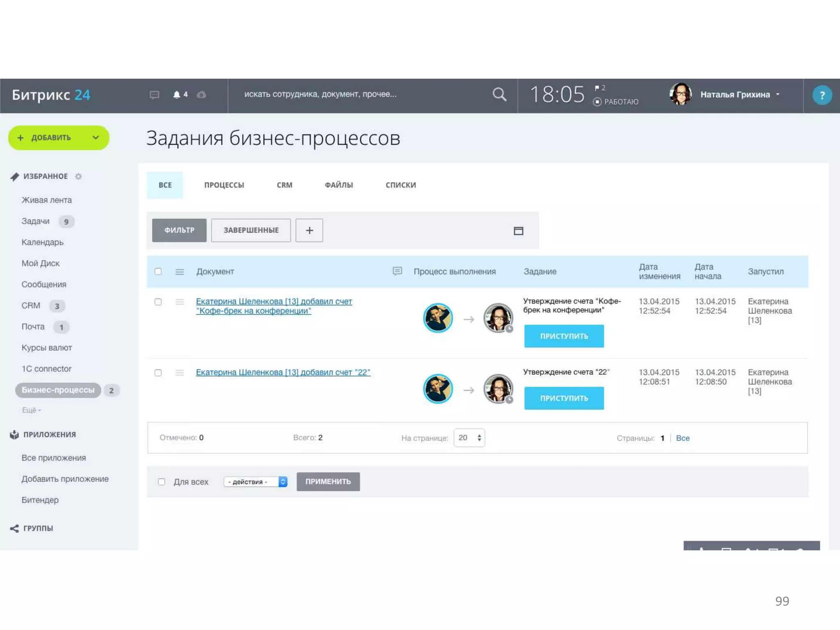Viewport: 840px width, 630px height.
Task: Open the blue help question icon
Action: (822, 95)
